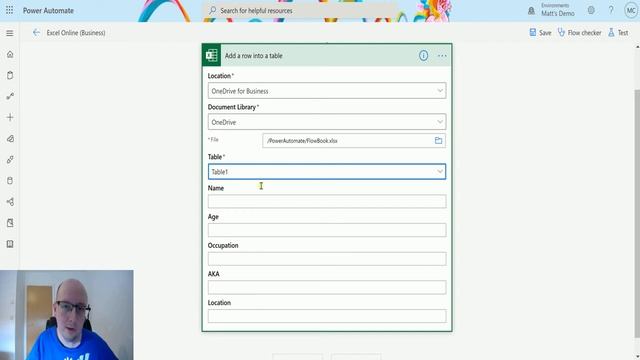
Task: Click the Age input field
Action: (327, 230)
